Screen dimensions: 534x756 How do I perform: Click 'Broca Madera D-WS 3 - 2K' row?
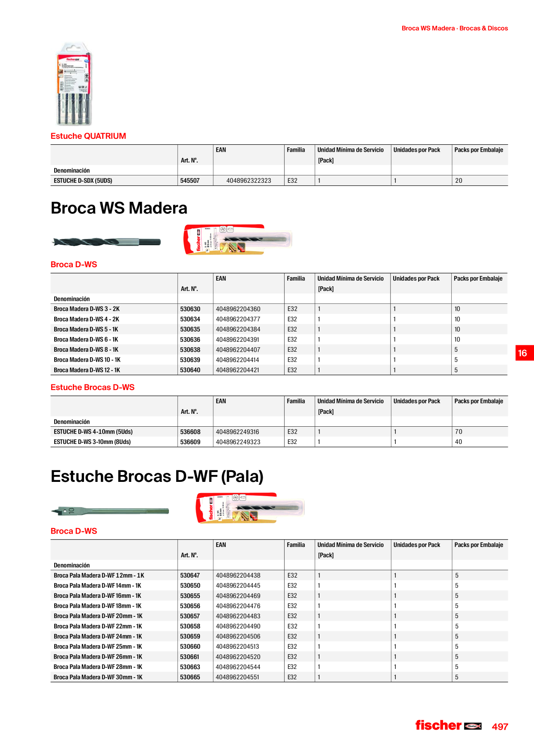279,309
